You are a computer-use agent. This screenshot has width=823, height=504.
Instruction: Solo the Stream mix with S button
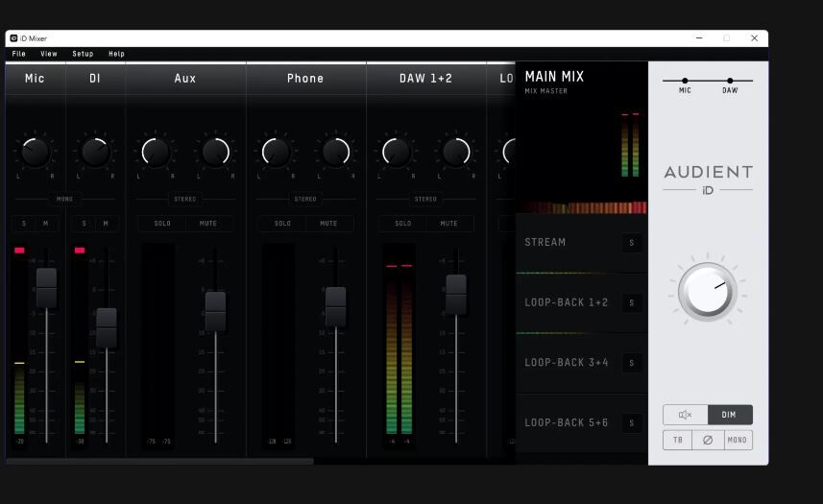click(x=632, y=243)
